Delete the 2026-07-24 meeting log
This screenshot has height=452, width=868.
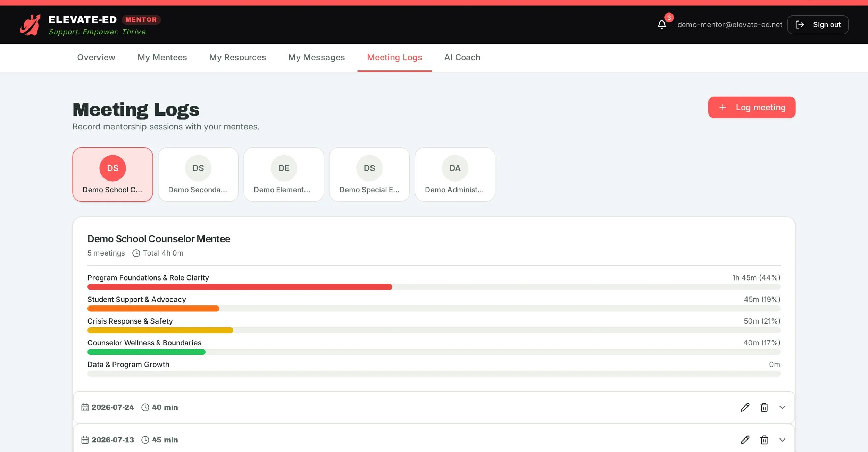764,407
